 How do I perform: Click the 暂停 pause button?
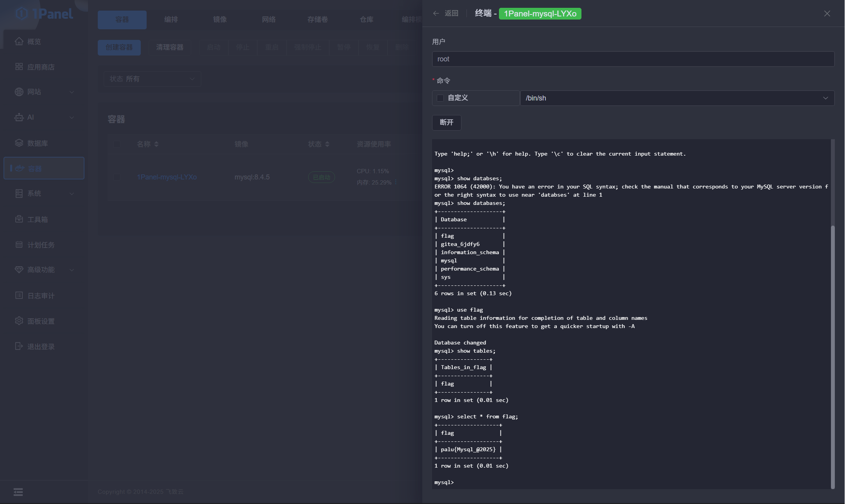pos(344,47)
